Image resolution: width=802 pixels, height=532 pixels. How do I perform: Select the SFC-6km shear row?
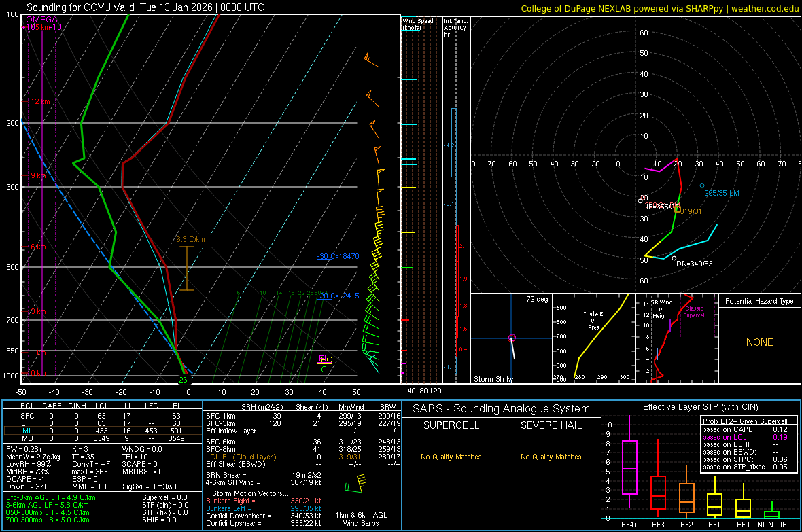303,442
